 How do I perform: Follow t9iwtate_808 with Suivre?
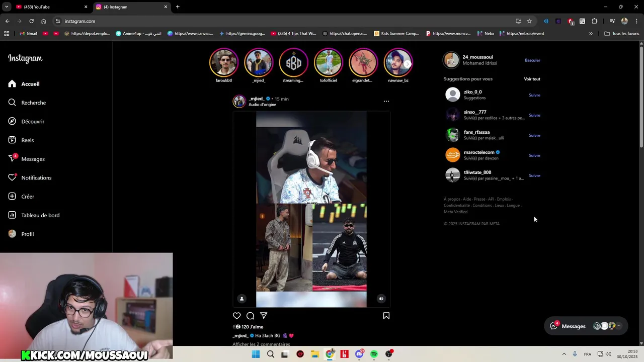coord(534,175)
